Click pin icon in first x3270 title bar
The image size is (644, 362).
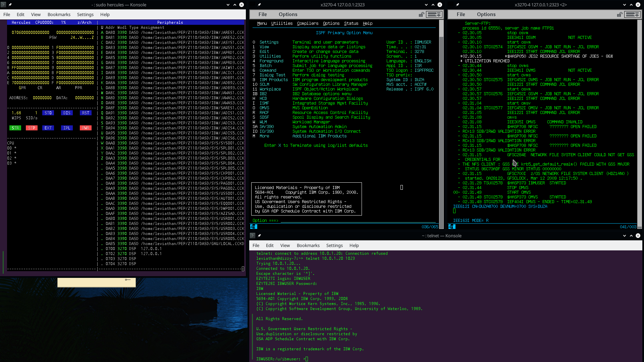coord(259,5)
